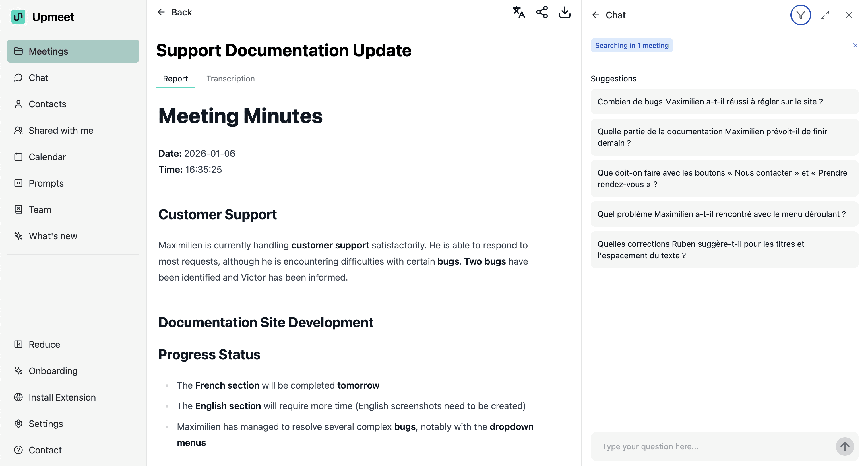Click the translate language icon
Image resolution: width=868 pixels, height=466 pixels.
pyautogui.click(x=519, y=12)
